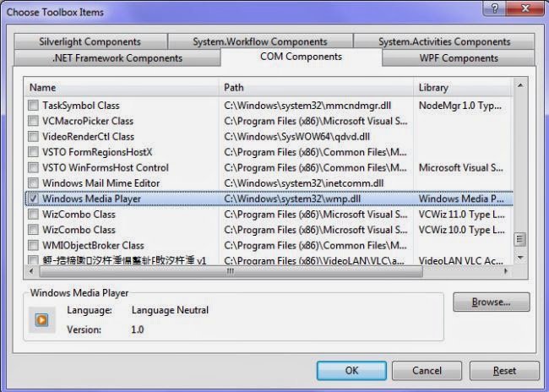The width and height of the screenshot is (549, 392).
Task: Check the TaskSymbol Class checkbox
Action: tap(33, 105)
